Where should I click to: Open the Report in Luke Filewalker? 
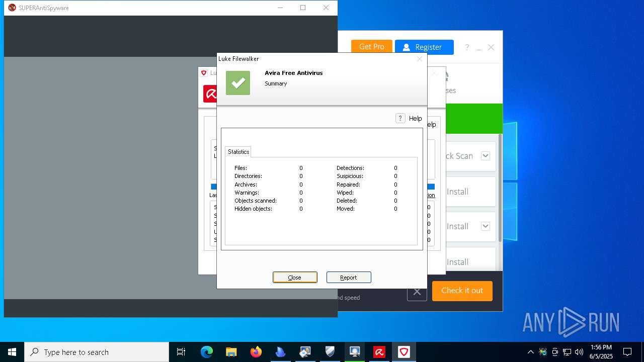point(349,278)
